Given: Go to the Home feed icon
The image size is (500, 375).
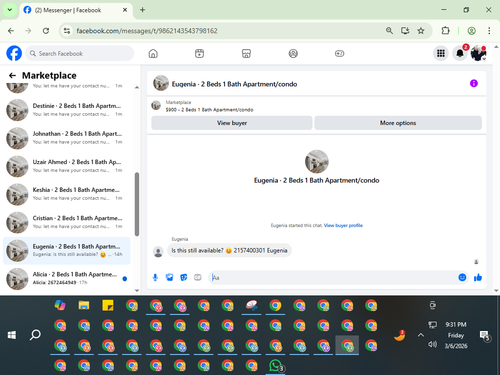Looking at the screenshot, I should point(153,53).
